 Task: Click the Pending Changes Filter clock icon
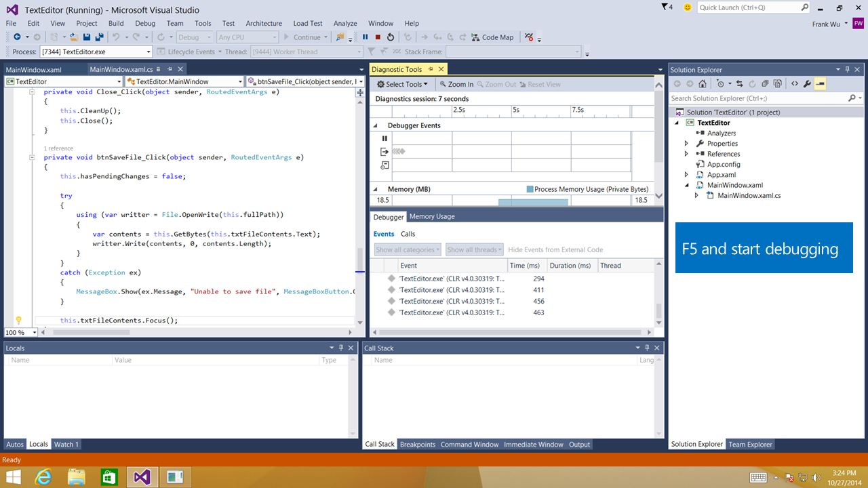[x=720, y=84]
